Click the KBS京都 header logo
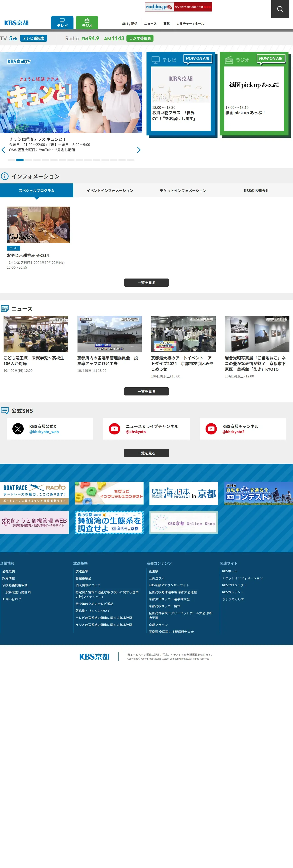This screenshot has width=293, height=868. pos(16,23)
